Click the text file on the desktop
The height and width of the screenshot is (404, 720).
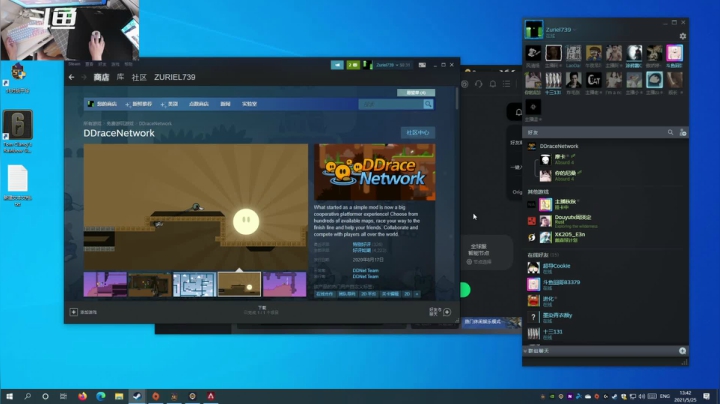click(17, 178)
